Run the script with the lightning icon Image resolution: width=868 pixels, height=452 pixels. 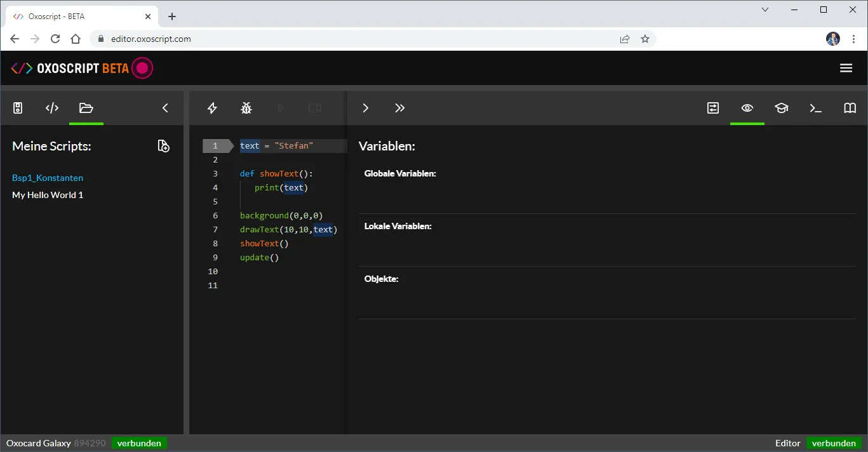[213, 108]
